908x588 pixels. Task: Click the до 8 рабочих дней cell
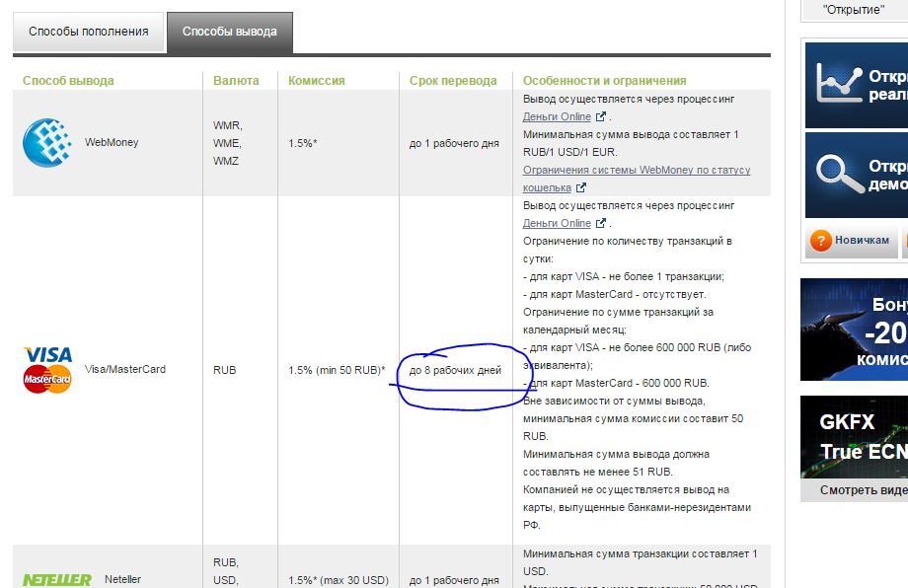click(455, 370)
